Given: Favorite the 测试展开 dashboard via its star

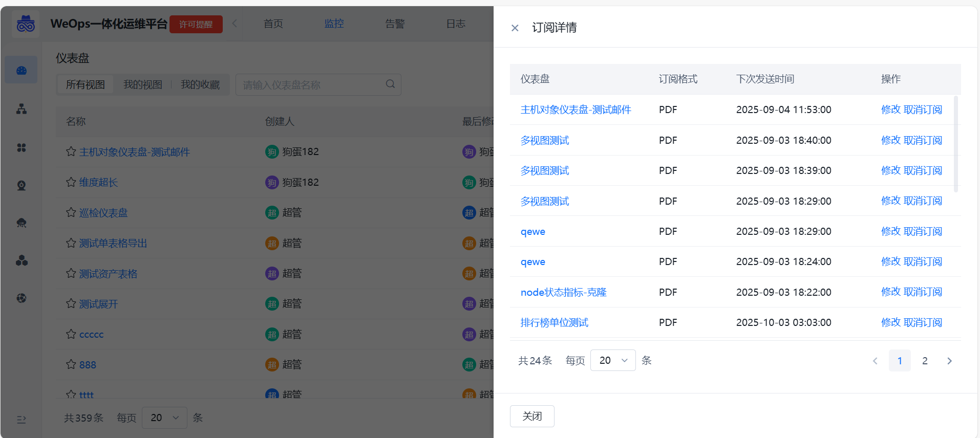Looking at the screenshot, I should coord(71,304).
